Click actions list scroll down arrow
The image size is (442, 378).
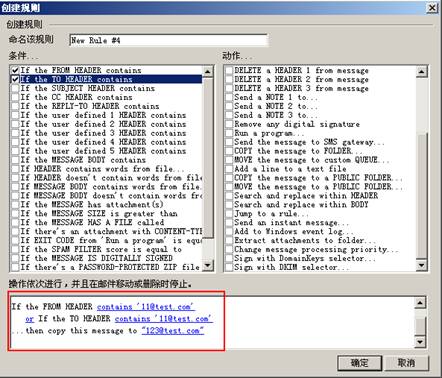(x=421, y=265)
